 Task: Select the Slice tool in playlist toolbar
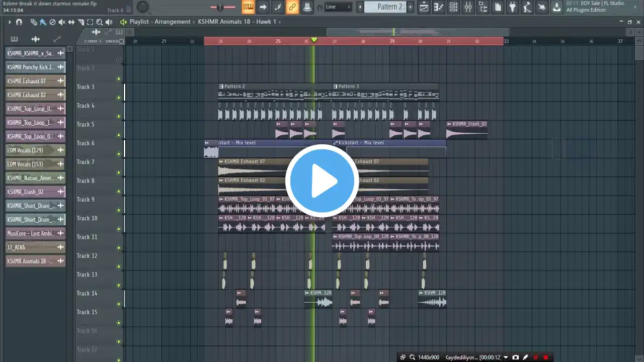[80, 22]
